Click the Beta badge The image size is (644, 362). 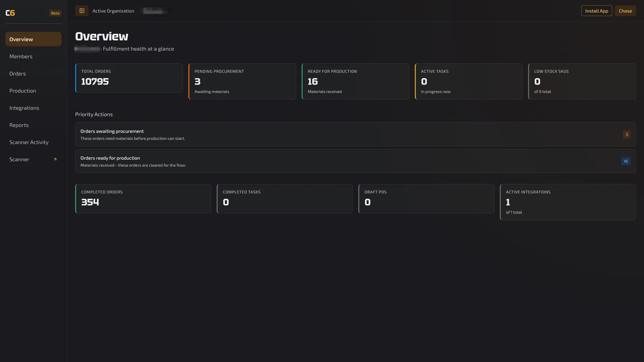click(55, 13)
